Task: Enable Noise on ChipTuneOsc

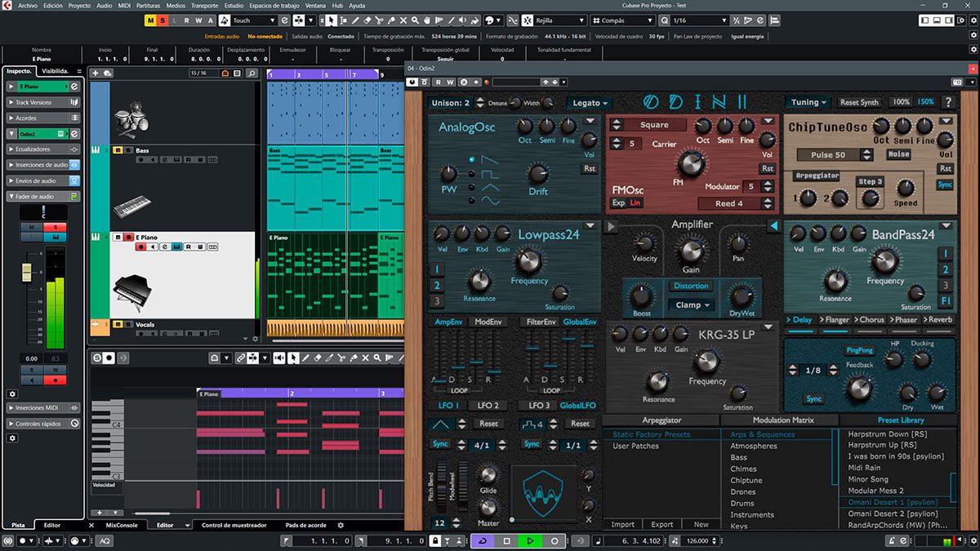Action: (x=899, y=154)
